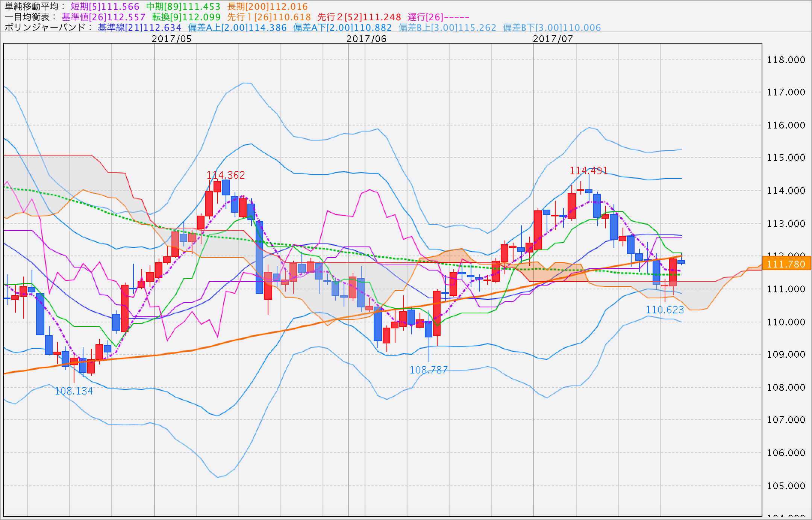Screen dimensions: 812x520
Task: Click the 115.000 price axis label
Action: pyautogui.click(x=786, y=157)
